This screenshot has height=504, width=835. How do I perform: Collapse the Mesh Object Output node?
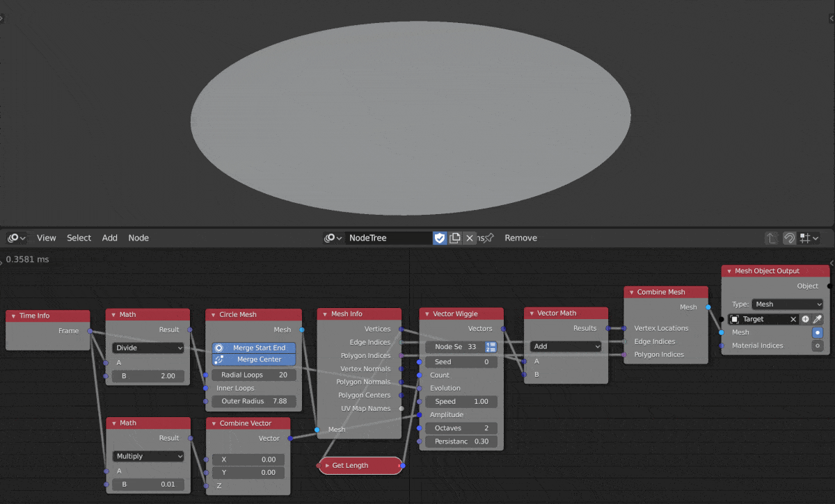coord(729,271)
